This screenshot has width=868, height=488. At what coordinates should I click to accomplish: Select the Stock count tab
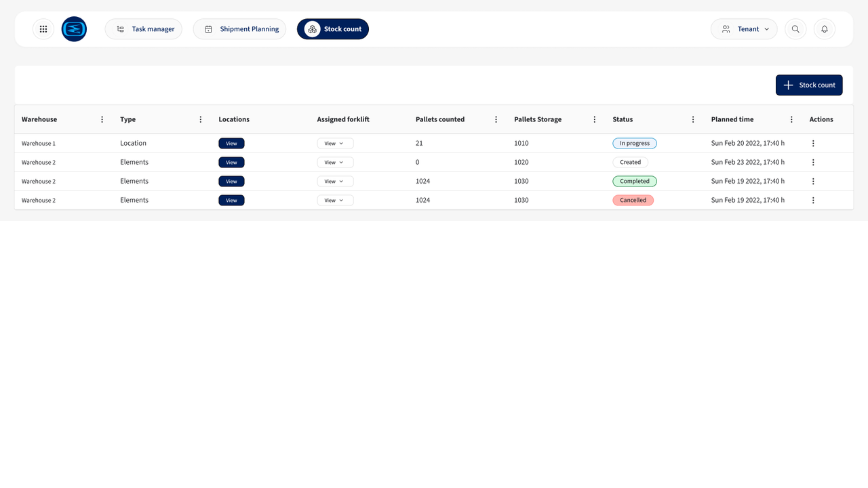click(333, 29)
